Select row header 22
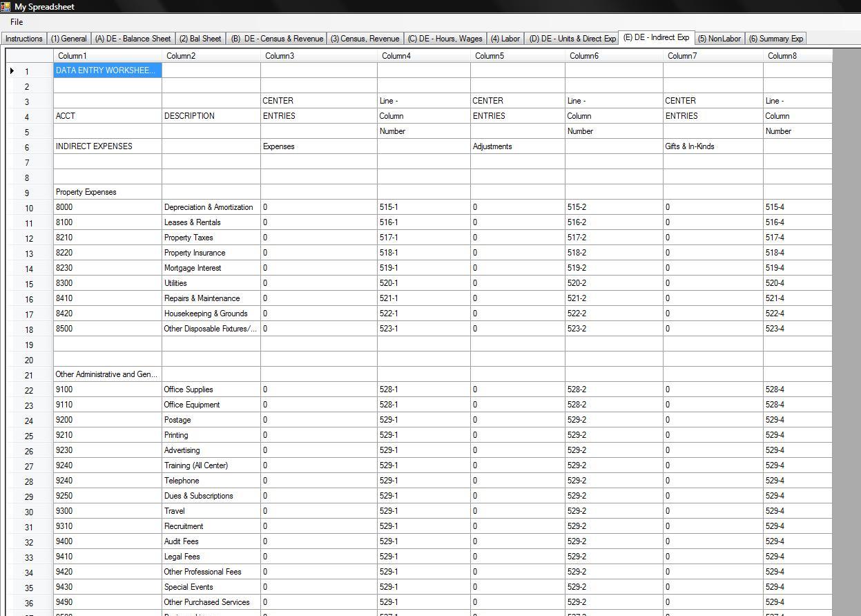861x616 pixels. click(x=30, y=389)
